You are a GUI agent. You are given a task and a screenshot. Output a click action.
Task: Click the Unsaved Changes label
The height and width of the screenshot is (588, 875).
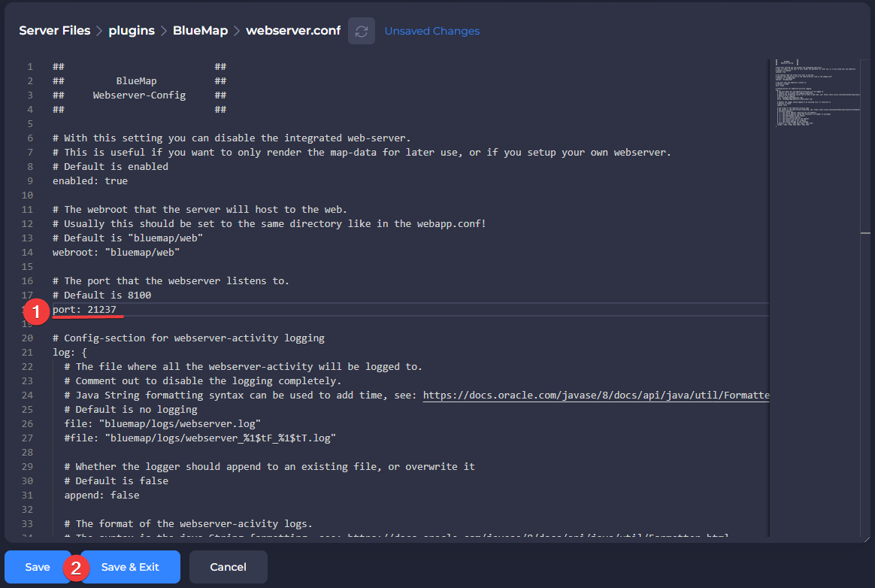[431, 31]
